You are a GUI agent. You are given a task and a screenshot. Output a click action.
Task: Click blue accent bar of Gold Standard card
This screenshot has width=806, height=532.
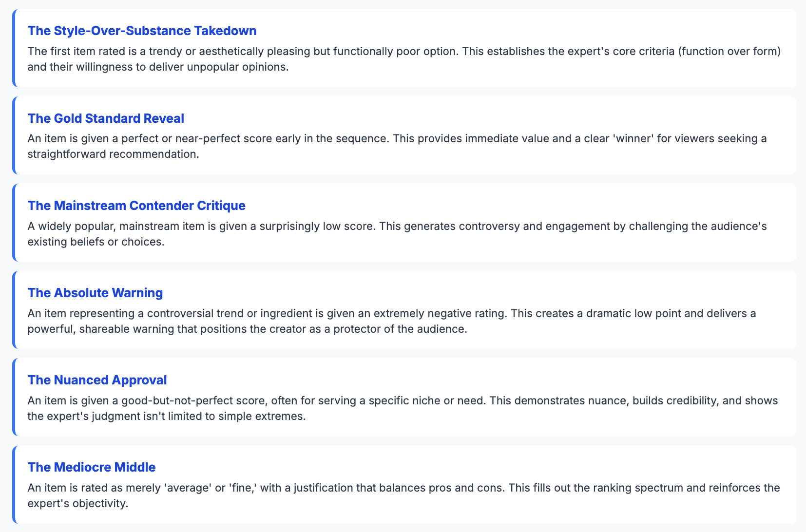point(14,135)
